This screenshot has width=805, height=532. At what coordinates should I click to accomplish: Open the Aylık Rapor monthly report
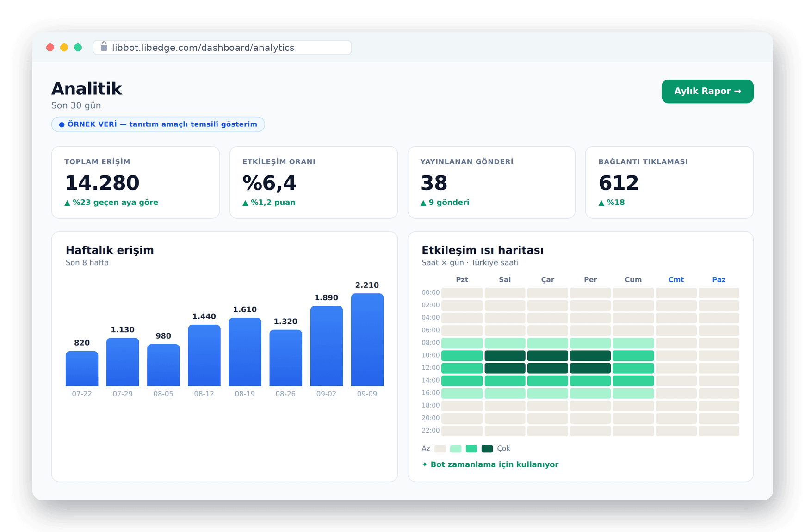(707, 91)
